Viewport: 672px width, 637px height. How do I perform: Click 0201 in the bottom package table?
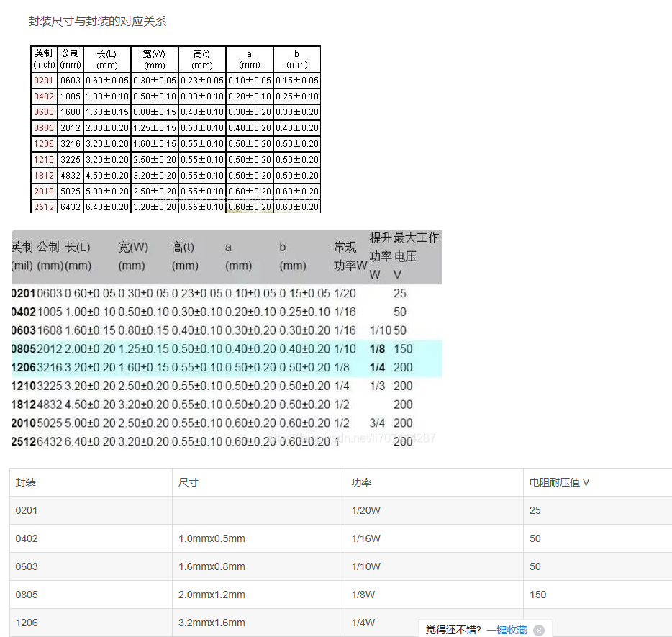tap(27, 510)
